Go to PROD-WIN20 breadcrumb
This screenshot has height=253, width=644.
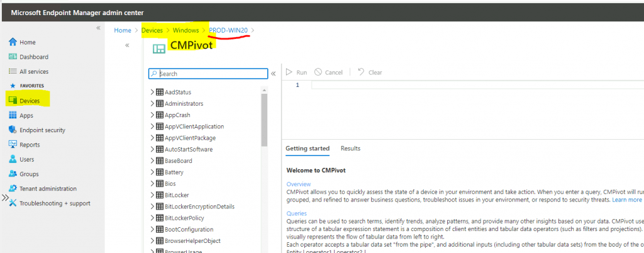[228, 30]
